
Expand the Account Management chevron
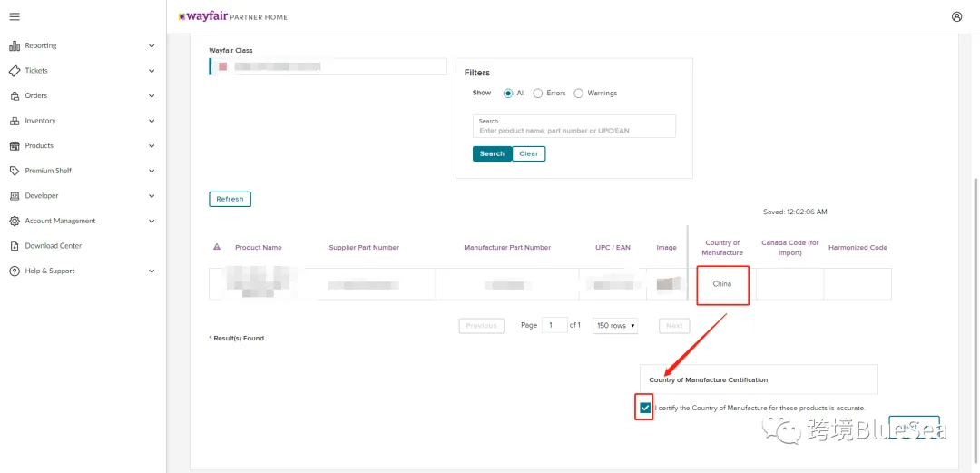click(152, 221)
